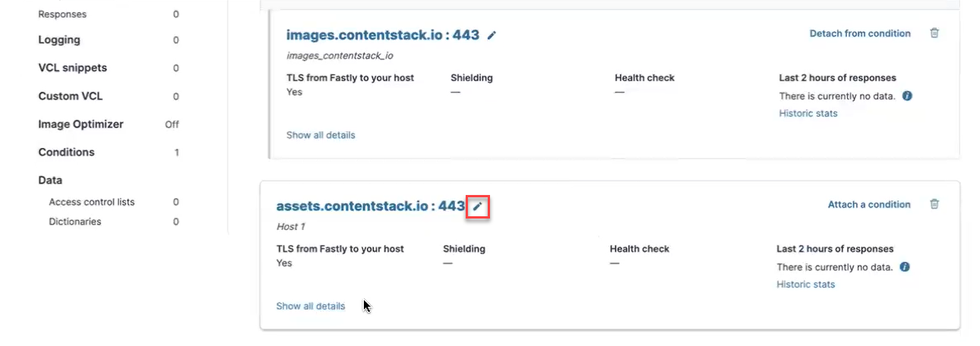This screenshot has height=346, width=980.
Task: Delete the images.contentstack.io host via trash icon
Action: (x=934, y=33)
